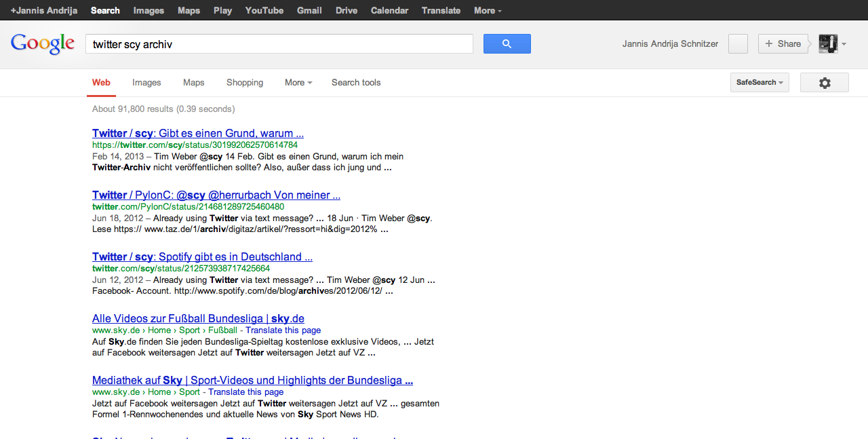Image resolution: width=868 pixels, height=439 pixels.
Task: Open Play in the top bar
Action: tap(222, 10)
